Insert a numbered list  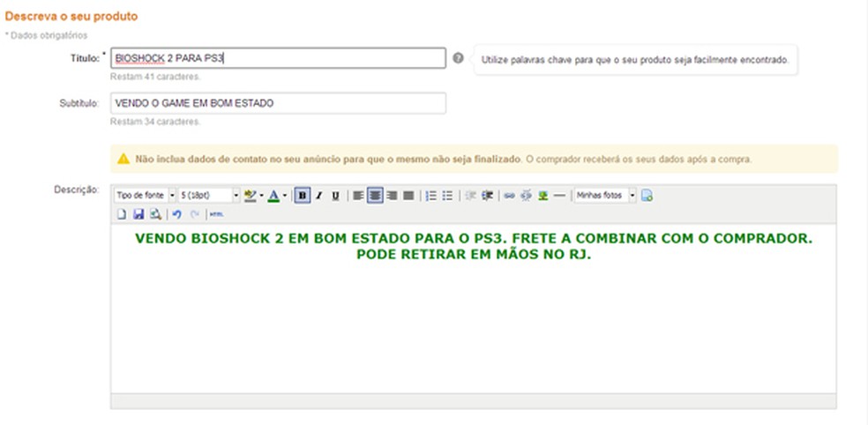coord(431,196)
